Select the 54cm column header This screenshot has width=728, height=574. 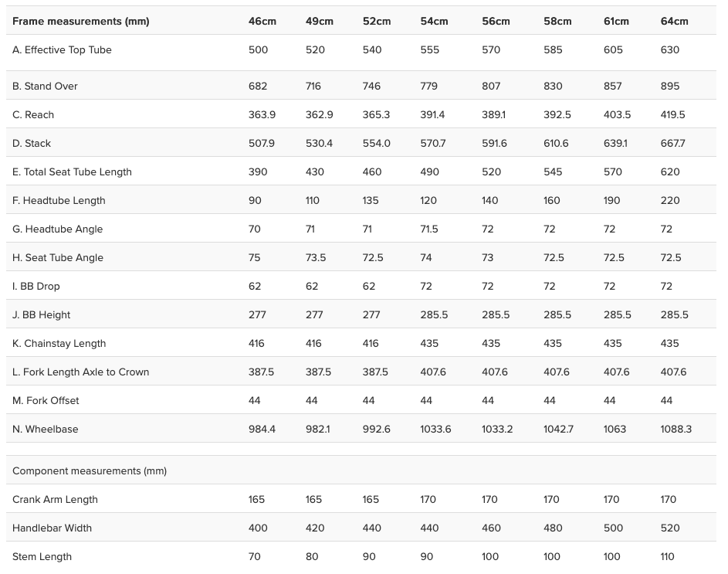pyautogui.click(x=434, y=21)
